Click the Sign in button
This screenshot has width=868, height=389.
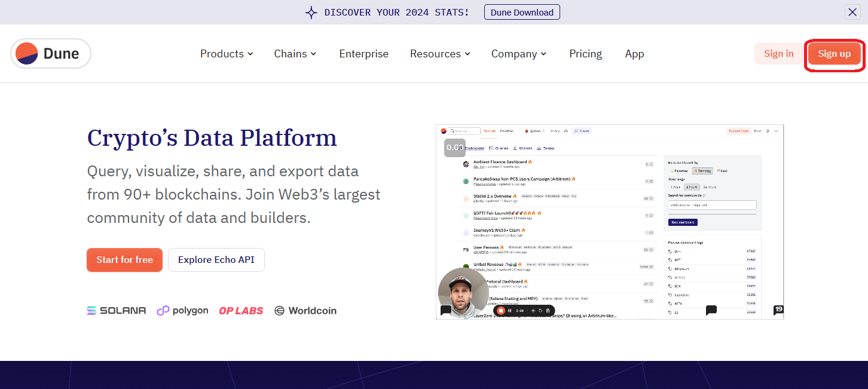click(779, 54)
